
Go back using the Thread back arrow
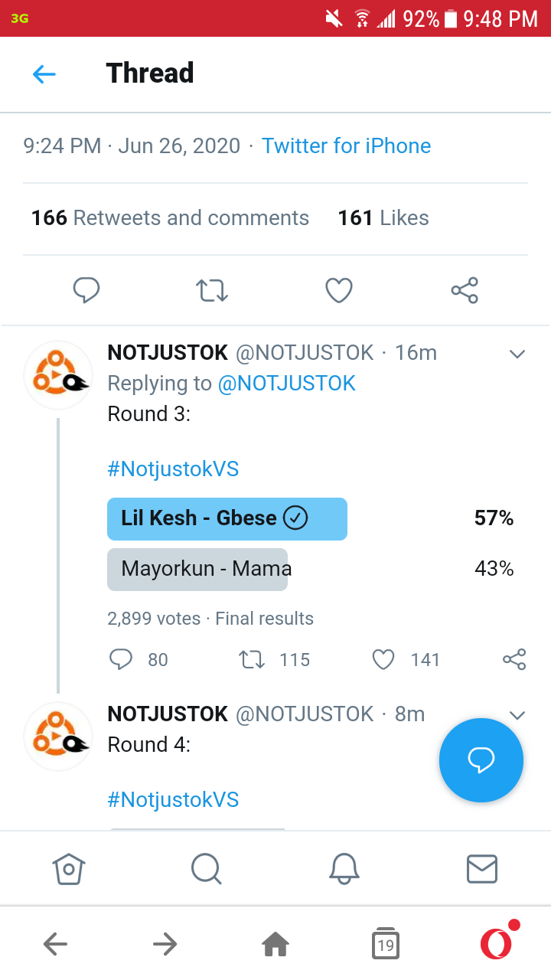pyautogui.click(x=44, y=73)
